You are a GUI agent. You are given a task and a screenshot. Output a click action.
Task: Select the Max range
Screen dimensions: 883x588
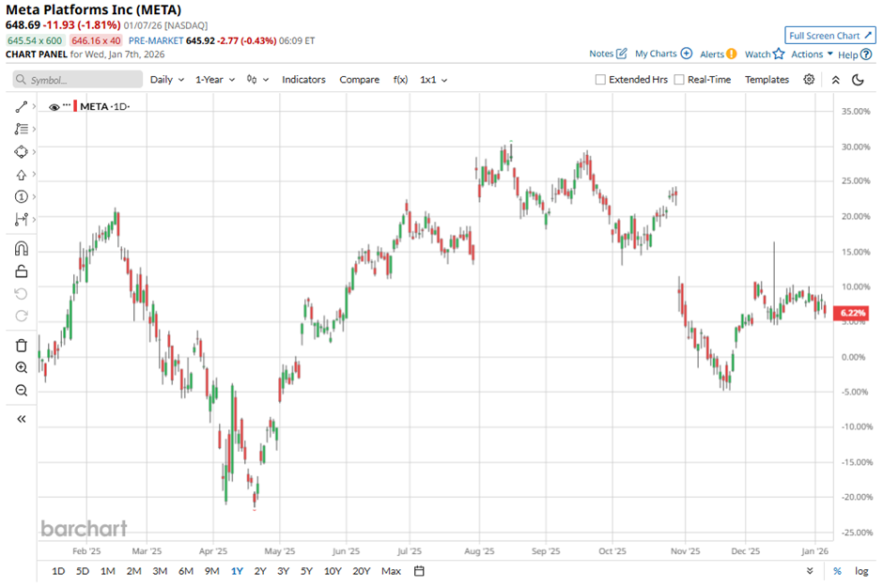point(391,571)
